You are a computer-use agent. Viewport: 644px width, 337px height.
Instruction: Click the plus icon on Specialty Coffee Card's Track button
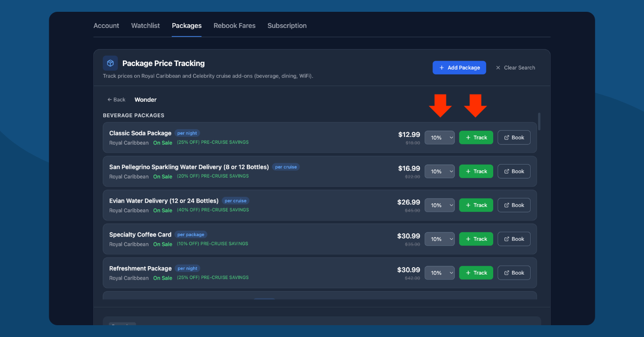[468, 239]
